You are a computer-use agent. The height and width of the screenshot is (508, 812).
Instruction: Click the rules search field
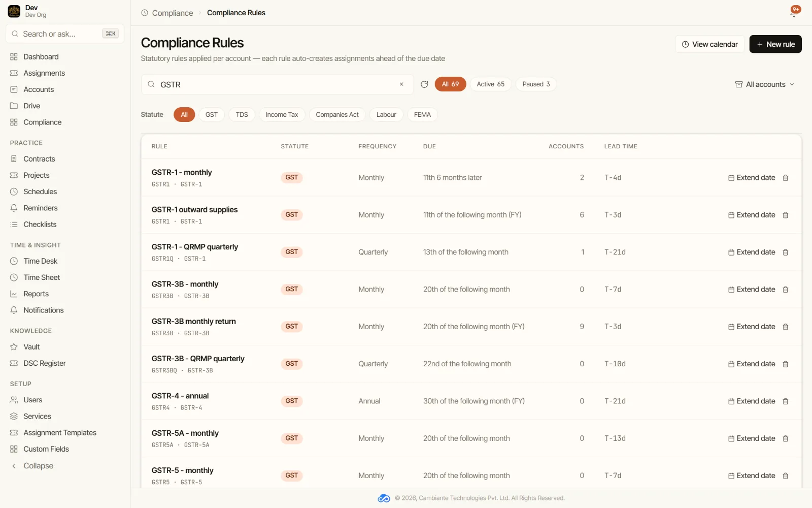tap(277, 84)
